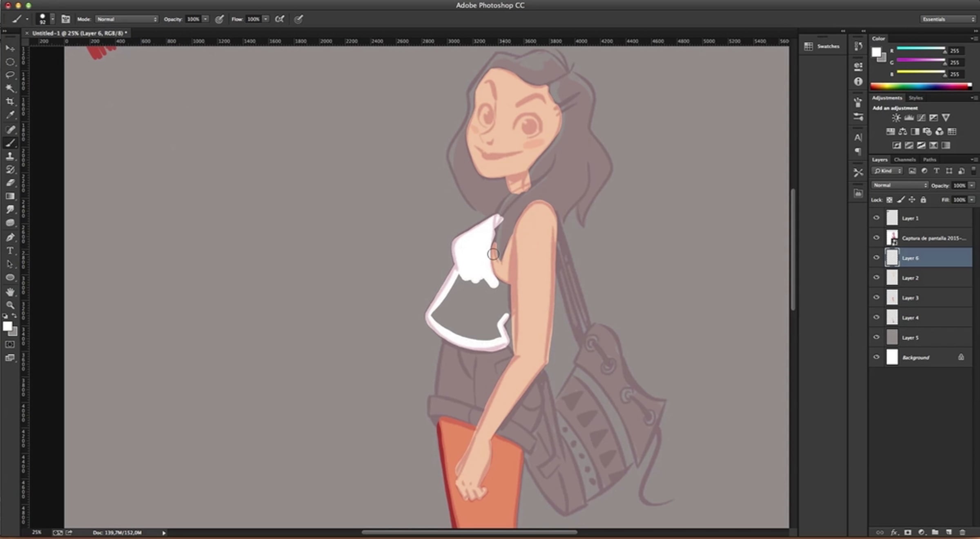Delete layer using trash icon

tap(962, 532)
